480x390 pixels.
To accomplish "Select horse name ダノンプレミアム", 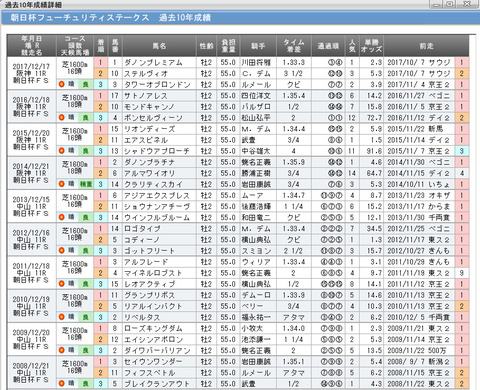I will pyautogui.click(x=153, y=62).
